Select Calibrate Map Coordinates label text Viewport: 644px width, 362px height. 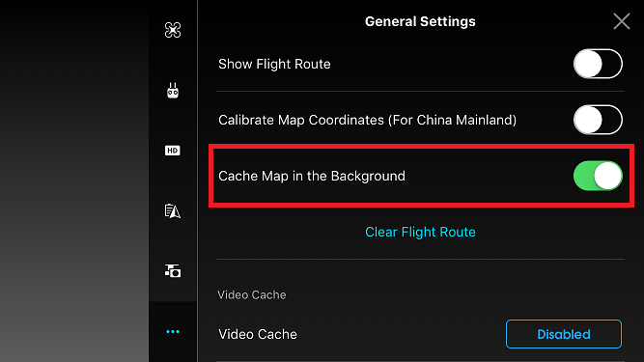click(368, 120)
